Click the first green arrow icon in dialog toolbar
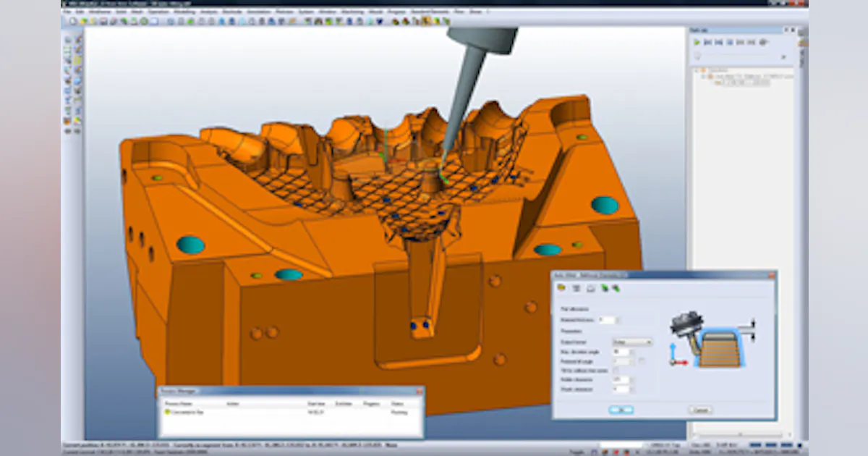This screenshot has height=456, width=868. click(x=605, y=288)
